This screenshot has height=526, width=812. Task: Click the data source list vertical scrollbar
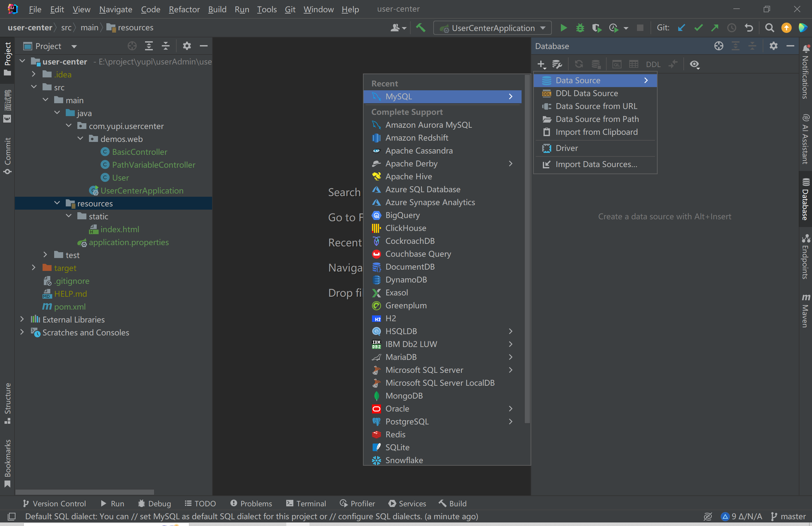[x=527, y=249]
